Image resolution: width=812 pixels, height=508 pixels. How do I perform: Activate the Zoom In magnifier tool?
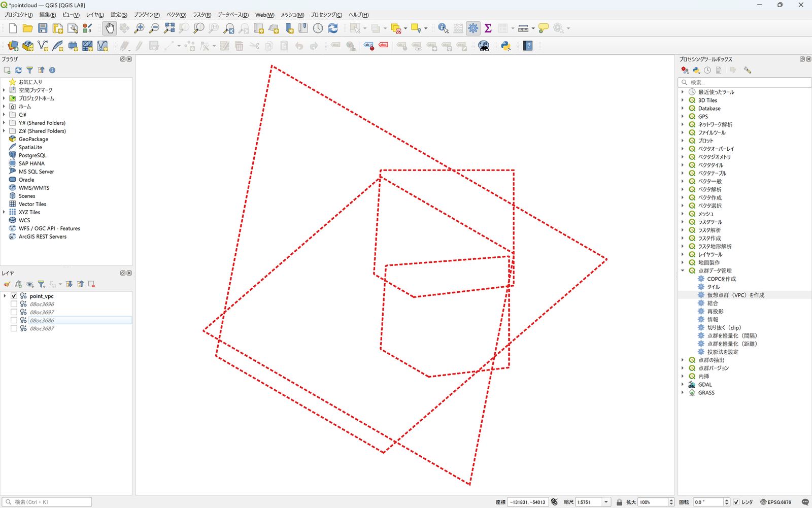pyautogui.click(x=139, y=28)
